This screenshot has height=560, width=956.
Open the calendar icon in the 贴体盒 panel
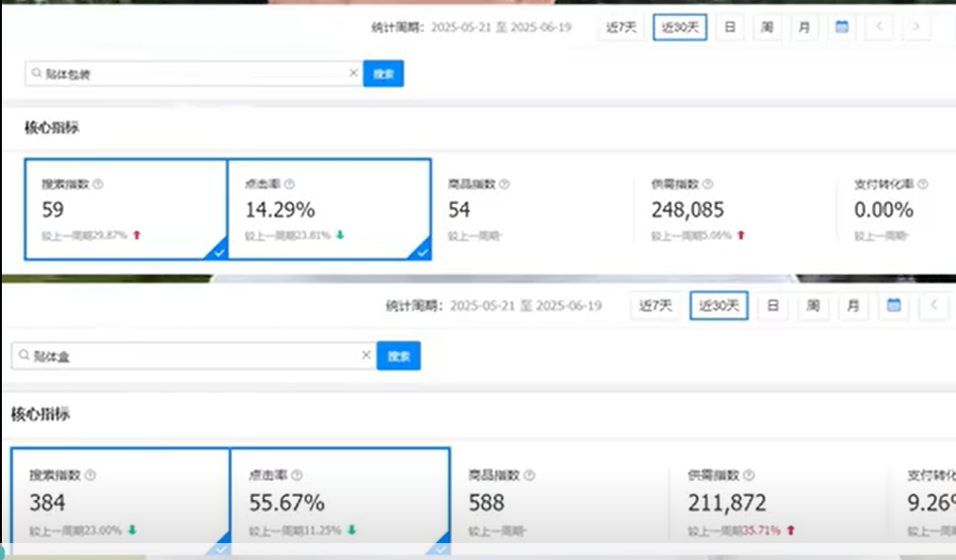894,306
